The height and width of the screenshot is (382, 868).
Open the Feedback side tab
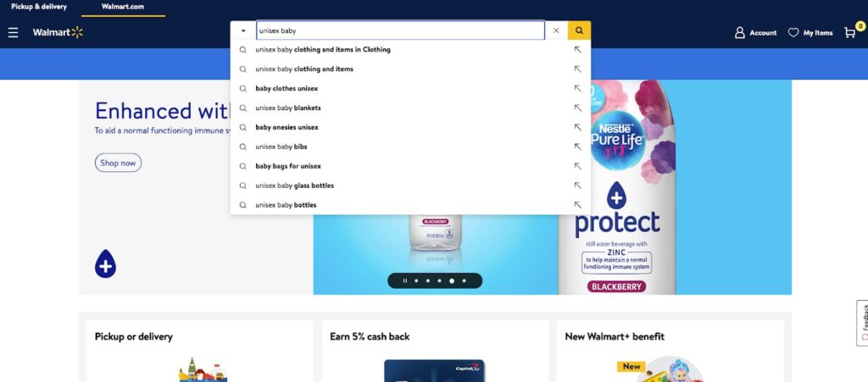pos(862,323)
